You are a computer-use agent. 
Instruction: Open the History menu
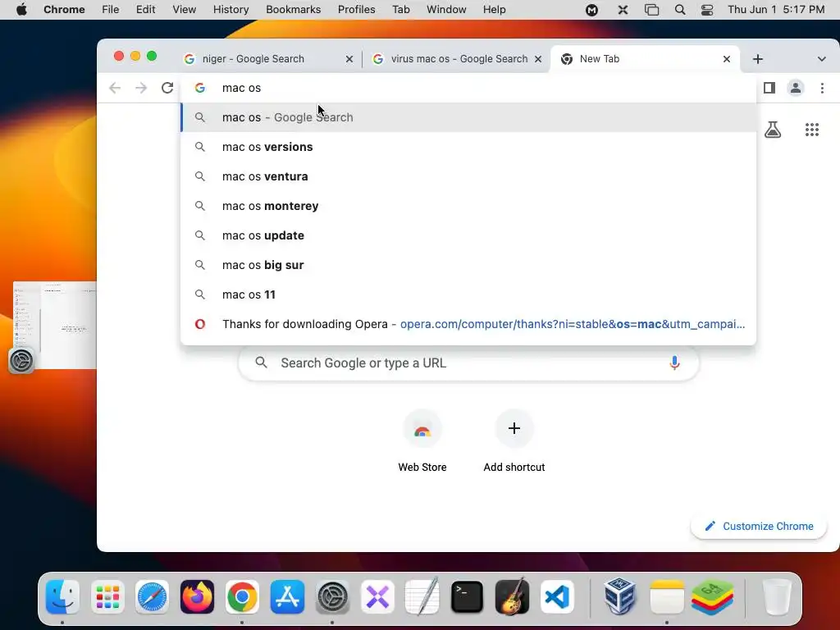click(231, 10)
